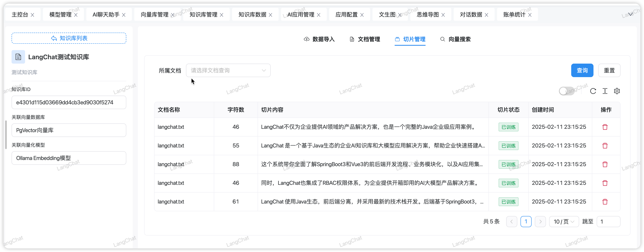Switch to 文档管理 tab
The image size is (644, 252).
[x=365, y=39]
